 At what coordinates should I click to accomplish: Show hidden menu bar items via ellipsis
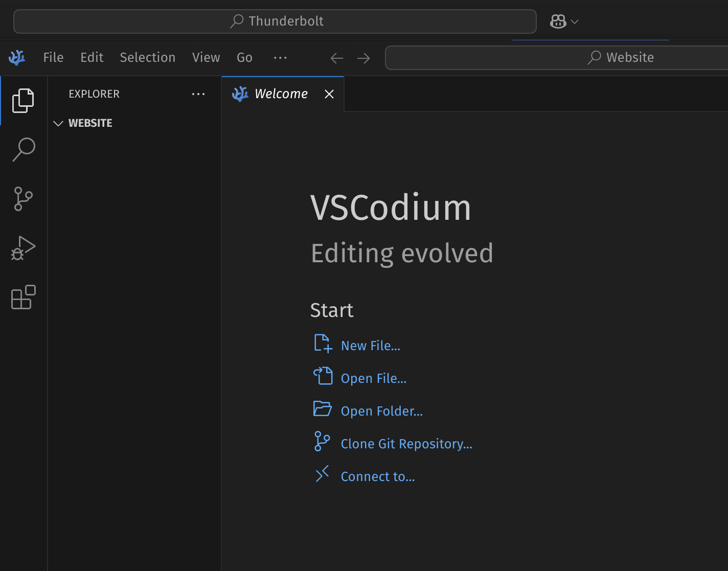(x=280, y=58)
